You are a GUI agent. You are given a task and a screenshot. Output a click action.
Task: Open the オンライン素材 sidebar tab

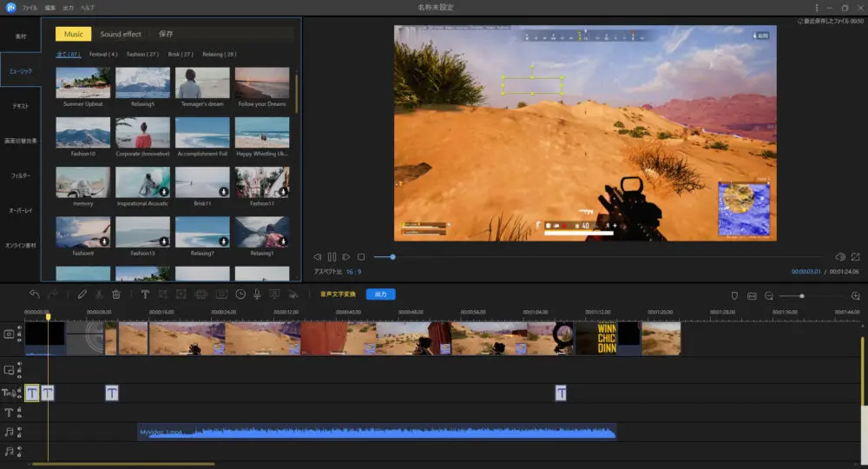(21, 245)
